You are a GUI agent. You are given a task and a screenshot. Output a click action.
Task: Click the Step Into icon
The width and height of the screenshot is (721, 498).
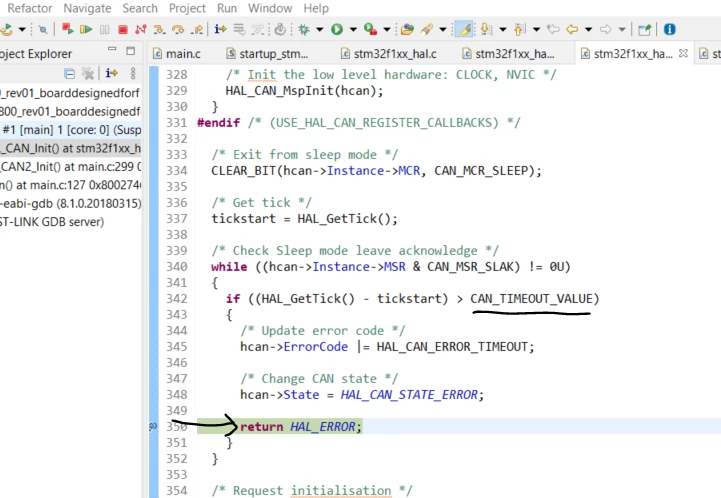tap(159, 30)
